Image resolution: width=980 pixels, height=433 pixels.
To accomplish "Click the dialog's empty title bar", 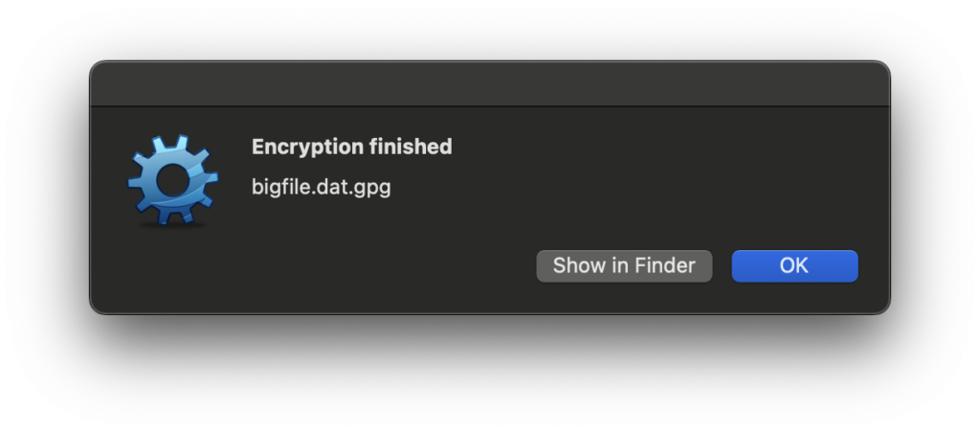I will pyautogui.click(x=489, y=84).
